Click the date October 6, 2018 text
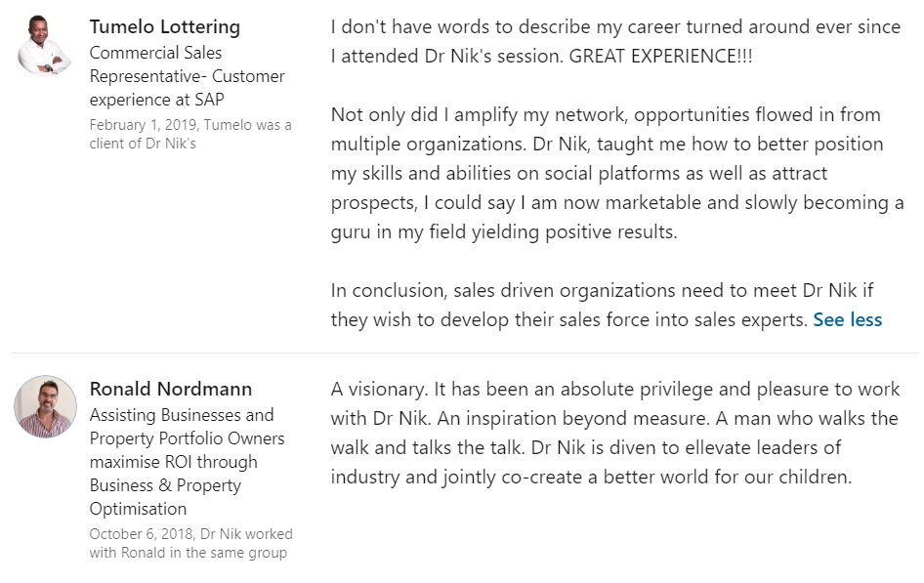The image size is (924, 583). (x=142, y=533)
